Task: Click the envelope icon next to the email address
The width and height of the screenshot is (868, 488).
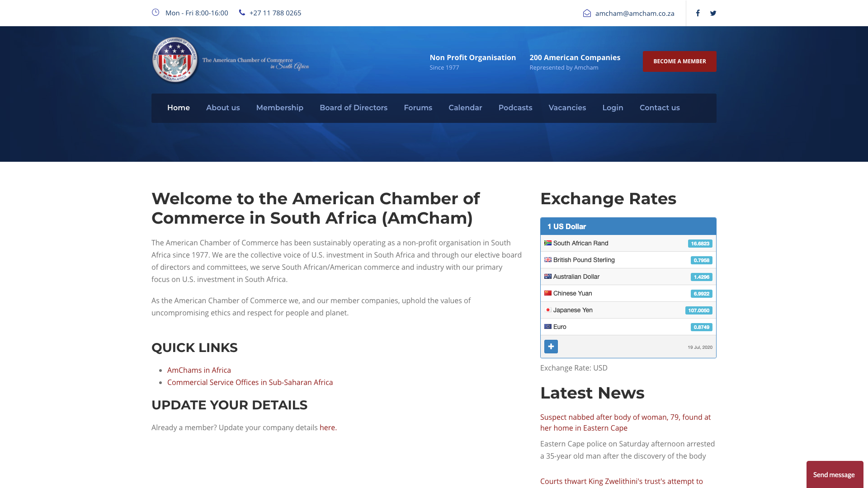Action: pos(586,13)
